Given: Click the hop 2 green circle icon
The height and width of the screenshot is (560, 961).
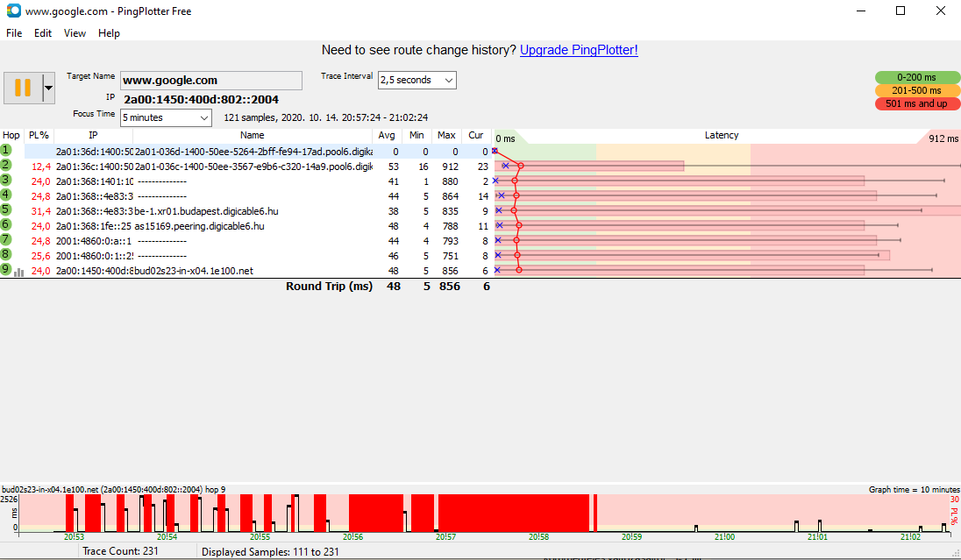Looking at the screenshot, I should coord(6,165).
